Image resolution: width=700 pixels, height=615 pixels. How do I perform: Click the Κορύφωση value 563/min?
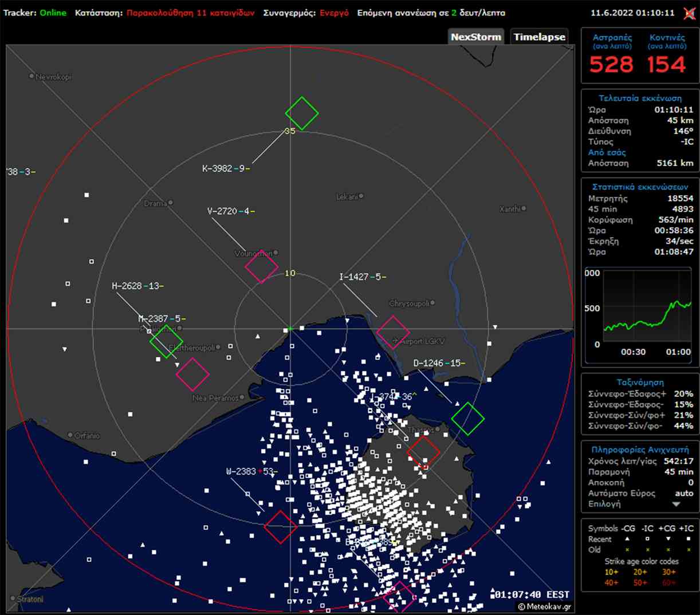tap(676, 220)
